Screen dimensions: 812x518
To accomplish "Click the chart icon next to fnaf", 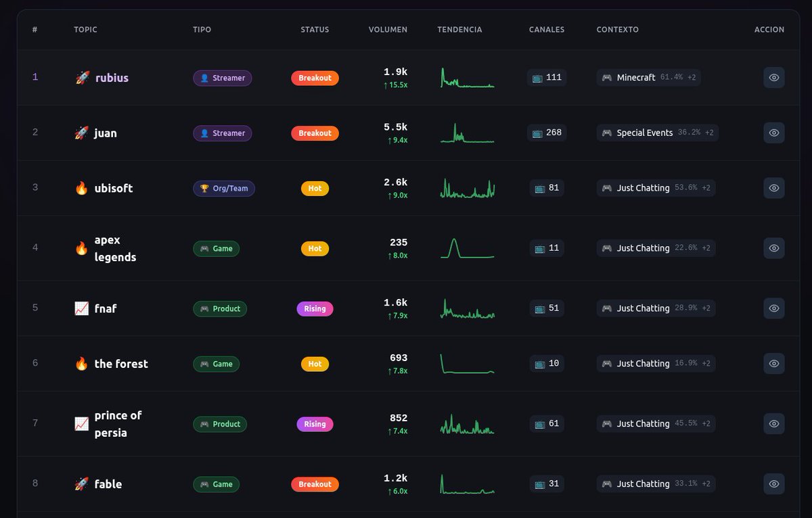I will tap(81, 308).
